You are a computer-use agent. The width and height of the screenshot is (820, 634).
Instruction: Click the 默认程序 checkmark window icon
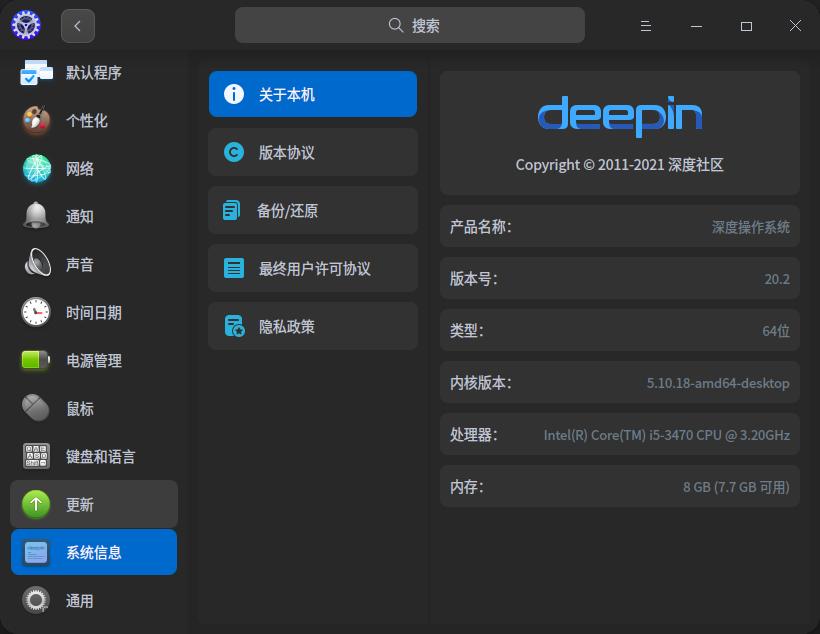pos(36,73)
